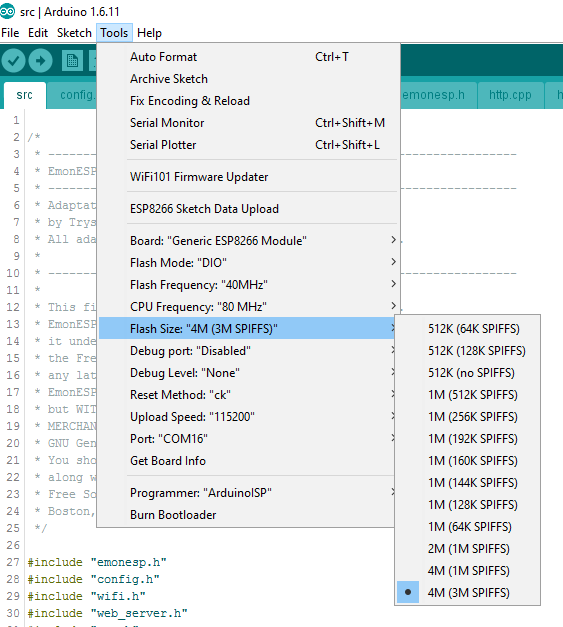Screen dimensions: 563x627
Task: Select 1M (128K SPIFFS) flash size
Action: click(468, 505)
